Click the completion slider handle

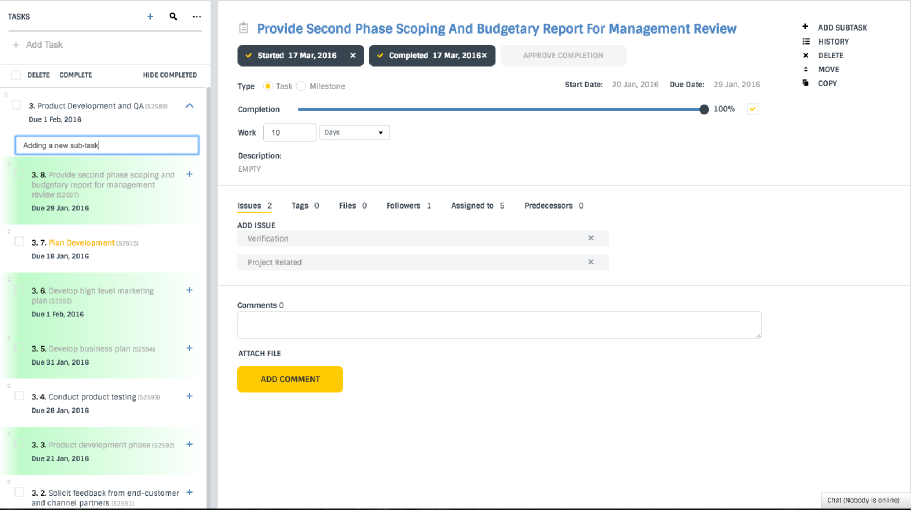pos(704,109)
